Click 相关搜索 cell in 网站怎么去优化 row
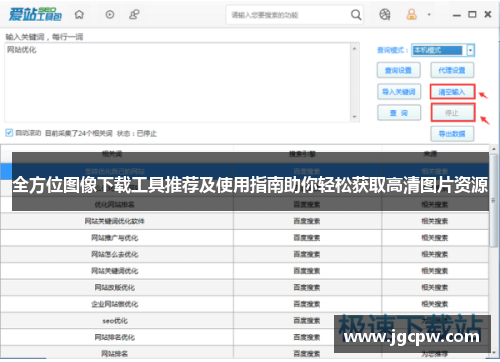 pyautogui.click(x=435, y=254)
